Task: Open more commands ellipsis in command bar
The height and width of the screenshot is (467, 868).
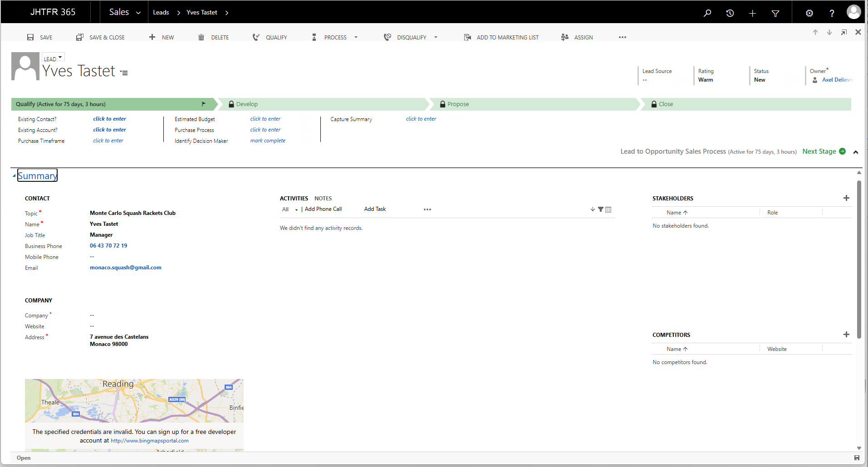Action: tap(623, 37)
